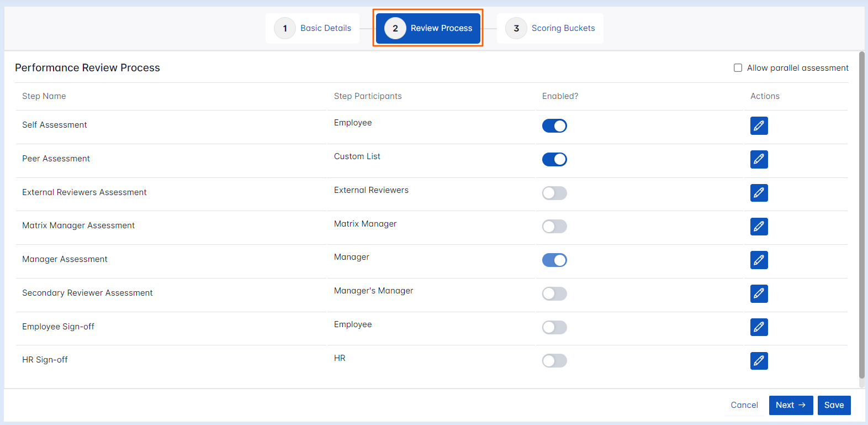868x425 pixels.
Task: Edit the Manager Assessment step
Action: pos(759,260)
